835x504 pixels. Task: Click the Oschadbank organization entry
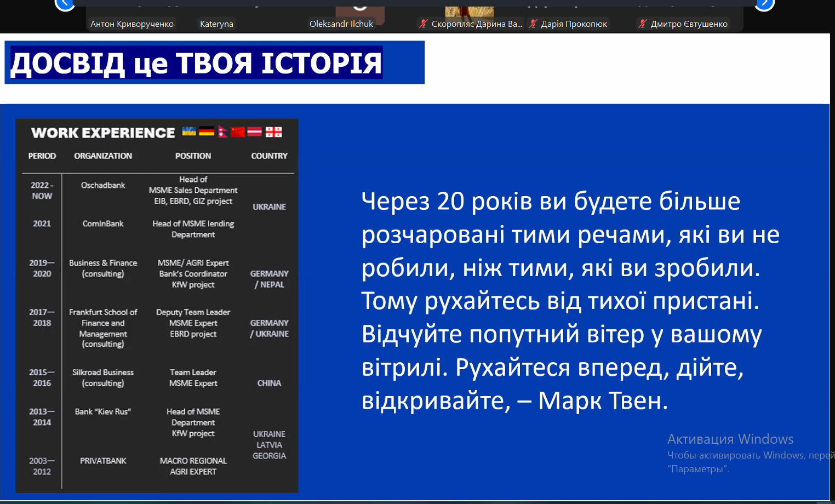[x=103, y=185]
